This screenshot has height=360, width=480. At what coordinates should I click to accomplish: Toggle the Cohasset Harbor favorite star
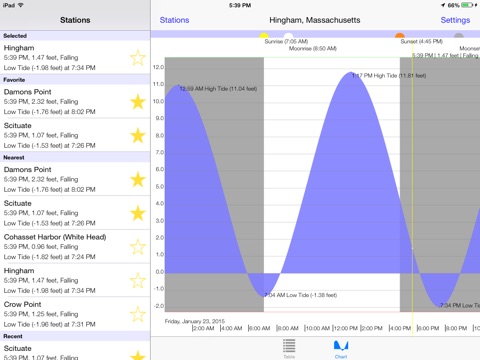click(x=138, y=247)
